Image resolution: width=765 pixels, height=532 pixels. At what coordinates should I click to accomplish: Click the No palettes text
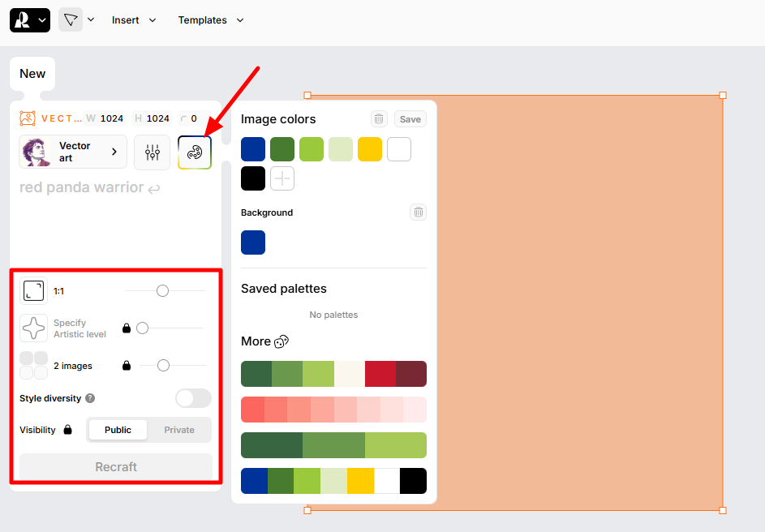coord(333,315)
